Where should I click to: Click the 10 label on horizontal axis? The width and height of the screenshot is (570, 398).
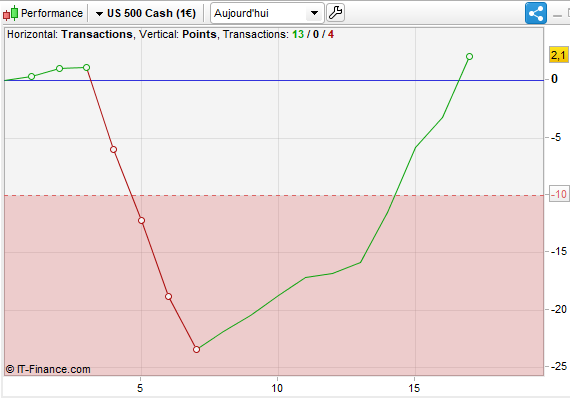[x=277, y=388]
